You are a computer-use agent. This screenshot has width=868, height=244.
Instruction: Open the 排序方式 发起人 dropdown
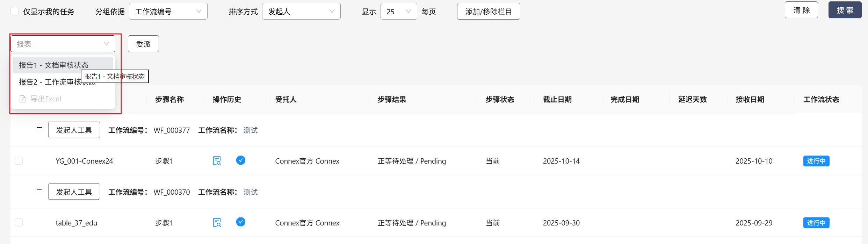click(301, 12)
